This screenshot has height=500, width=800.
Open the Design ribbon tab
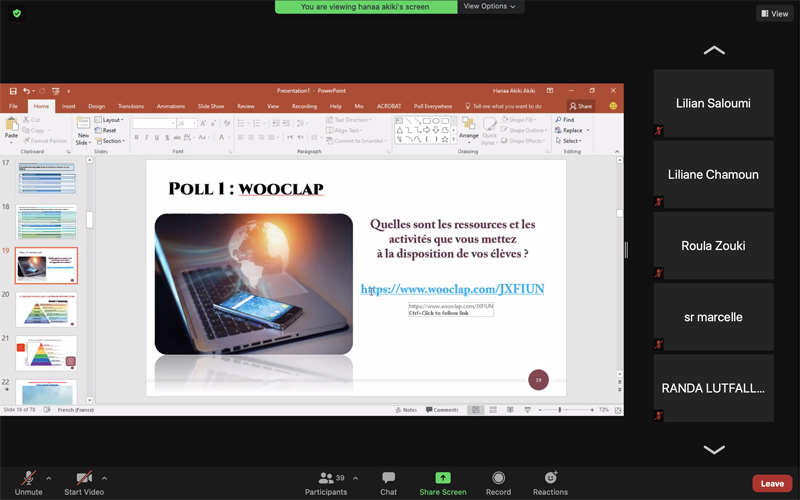(x=96, y=106)
